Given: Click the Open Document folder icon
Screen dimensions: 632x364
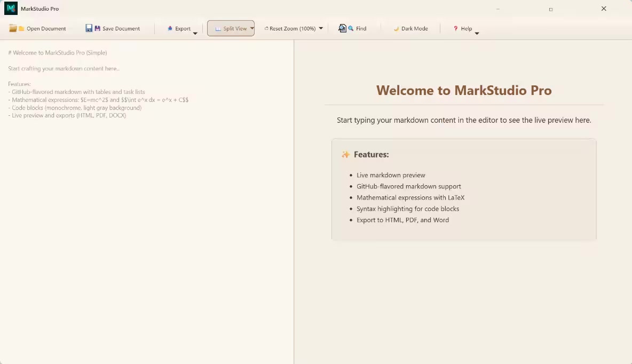Looking at the screenshot, I should pos(13,28).
